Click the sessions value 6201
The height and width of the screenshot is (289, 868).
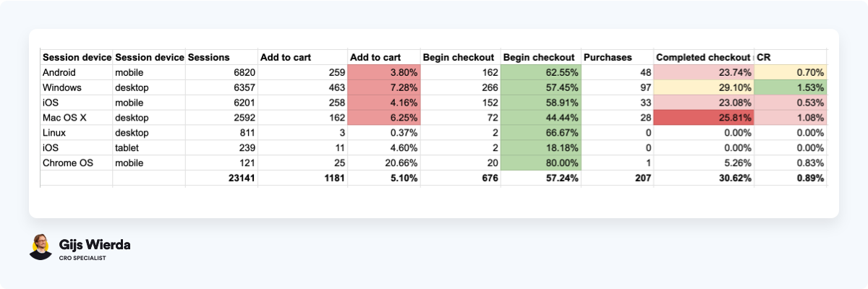click(222, 103)
